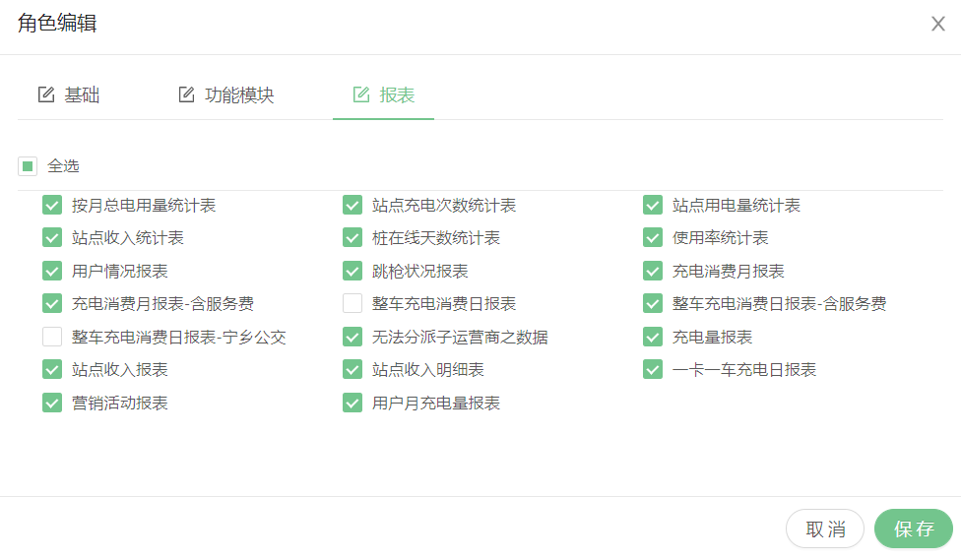Viewport: 961px width, 560px height.
Task: Uncheck 无法分派子运营商之数据 checkbox
Action: coord(352,338)
